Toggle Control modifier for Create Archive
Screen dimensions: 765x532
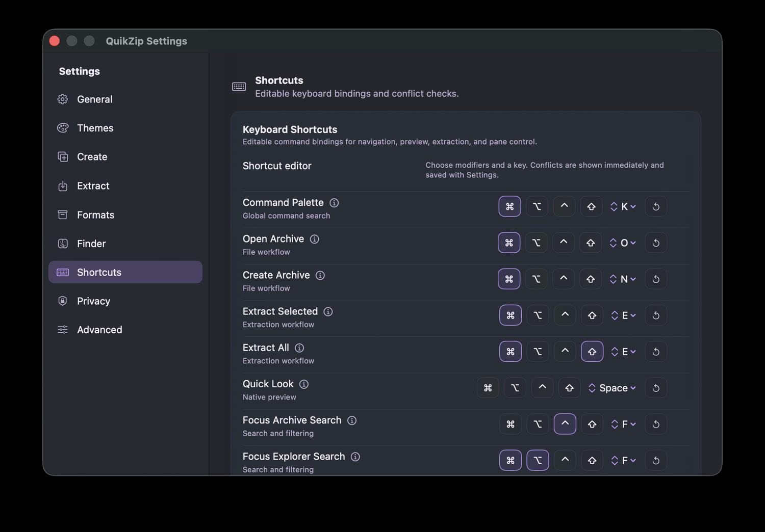tap(564, 279)
